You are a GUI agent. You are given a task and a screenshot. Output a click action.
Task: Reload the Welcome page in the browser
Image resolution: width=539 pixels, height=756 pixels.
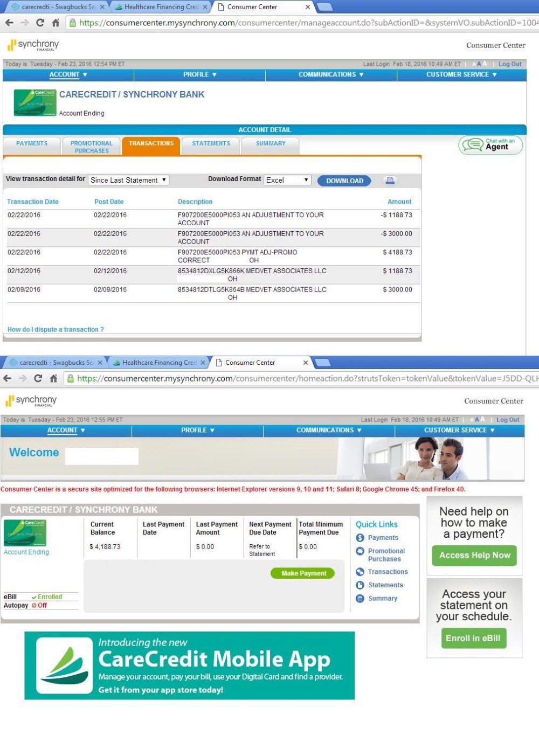click(x=38, y=378)
